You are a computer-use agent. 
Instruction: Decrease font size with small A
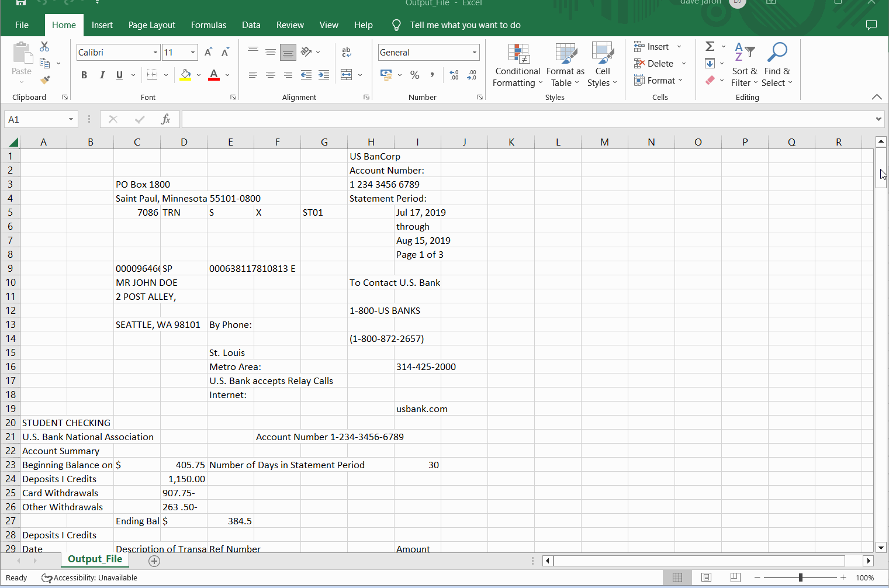point(225,53)
